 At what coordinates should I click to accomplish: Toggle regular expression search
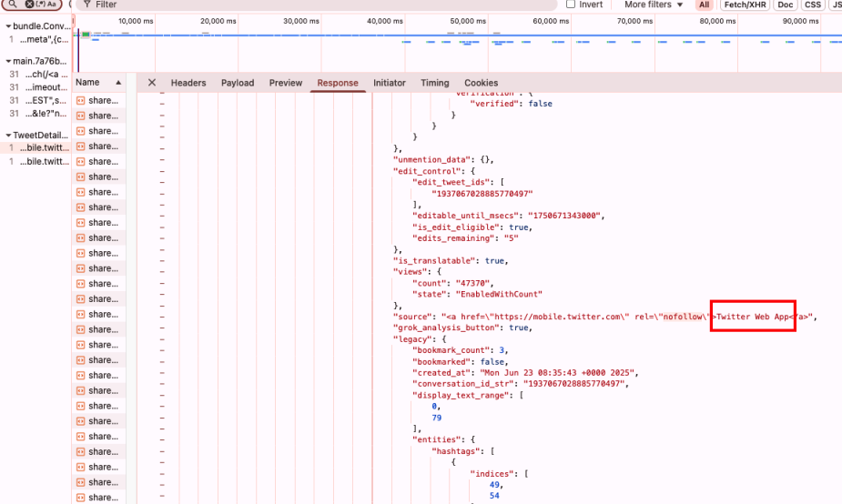(x=41, y=5)
